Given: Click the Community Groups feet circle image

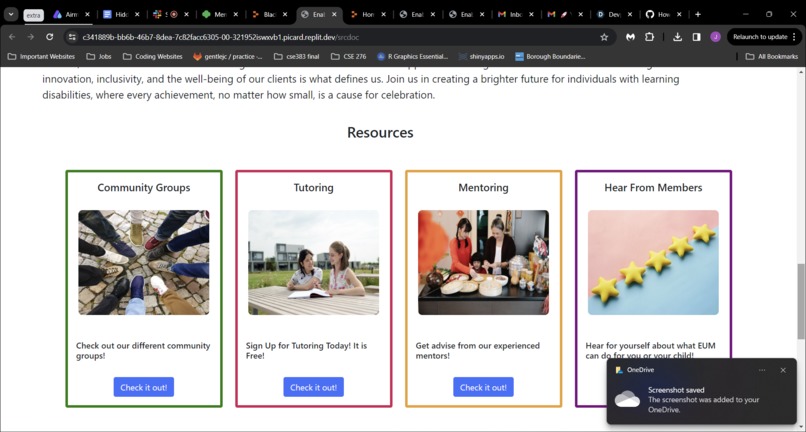Looking at the screenshot, I should pos(144,262).
